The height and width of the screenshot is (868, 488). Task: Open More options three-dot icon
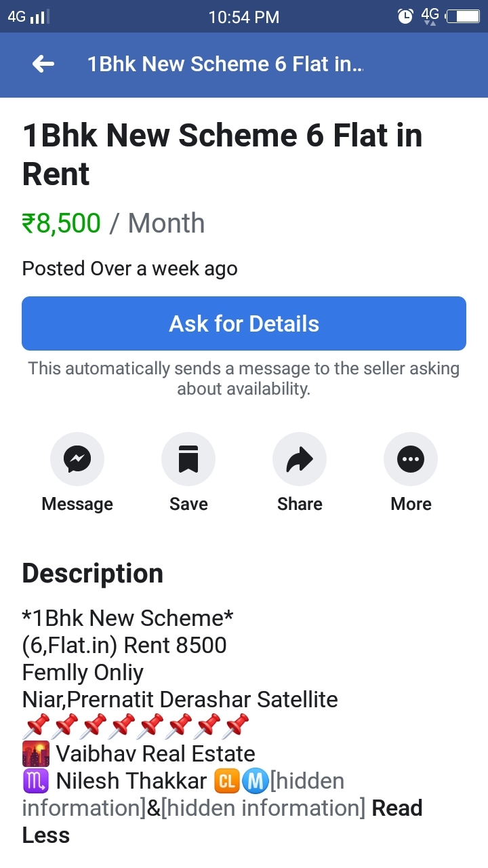coord(411,460)
